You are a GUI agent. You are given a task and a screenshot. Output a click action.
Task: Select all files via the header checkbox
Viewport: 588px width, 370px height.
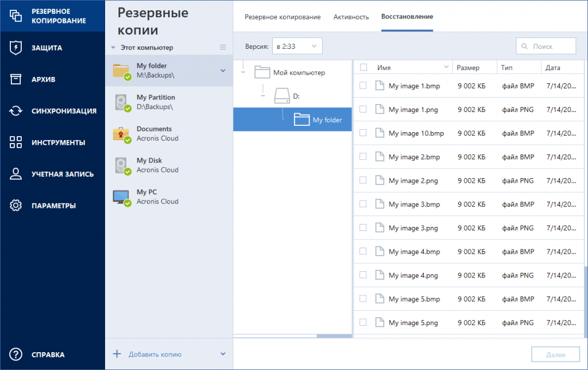click(x=362, y=67)
